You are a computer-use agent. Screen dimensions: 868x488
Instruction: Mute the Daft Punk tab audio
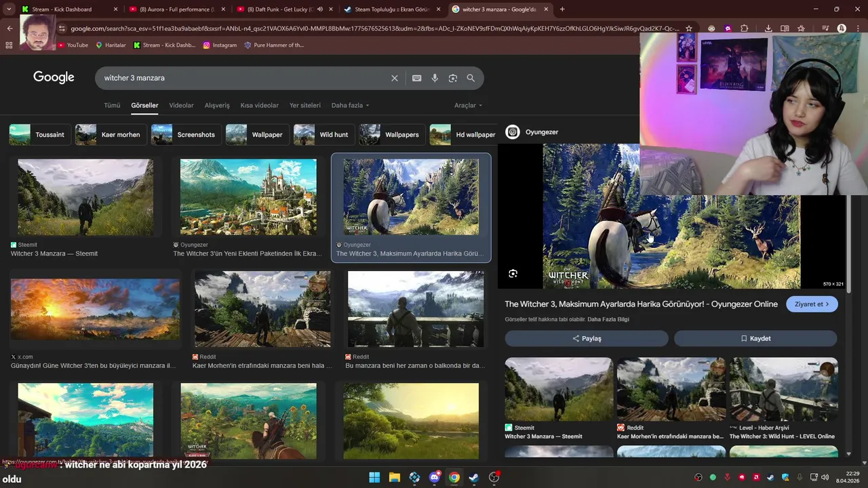319,9
